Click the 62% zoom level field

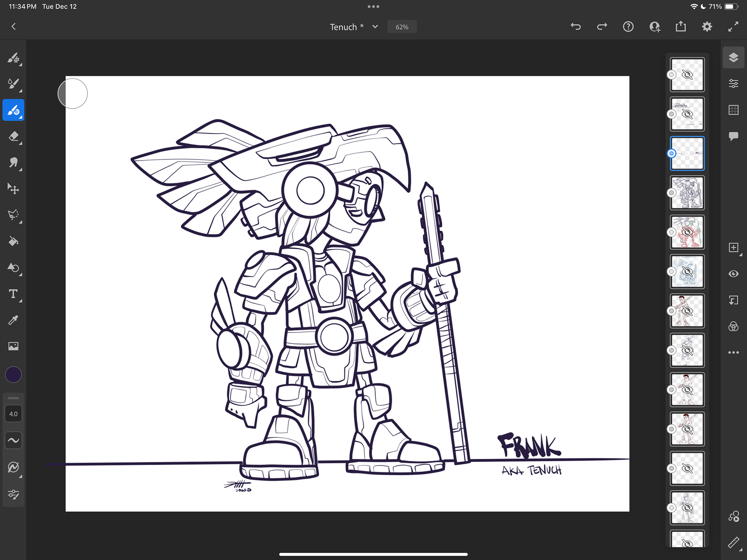(402, 27)
